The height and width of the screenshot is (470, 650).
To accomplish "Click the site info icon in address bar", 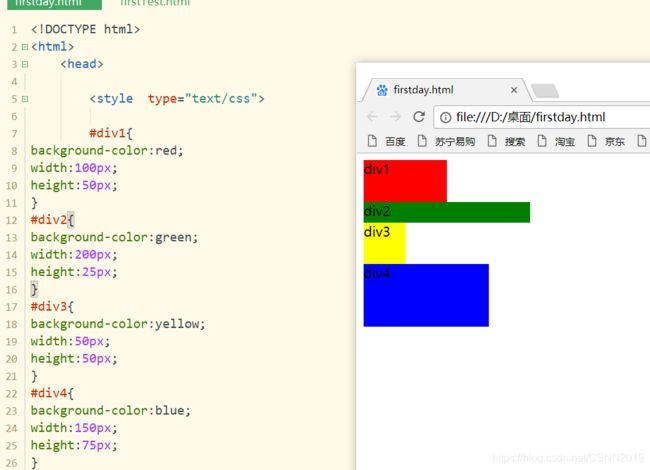I will (445, 117).
